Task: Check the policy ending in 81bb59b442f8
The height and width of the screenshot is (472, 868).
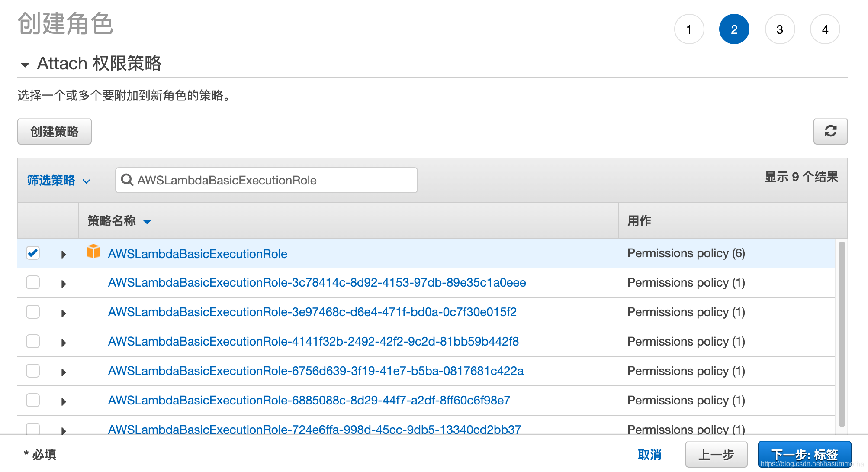Action: click(x=33, y=341)
